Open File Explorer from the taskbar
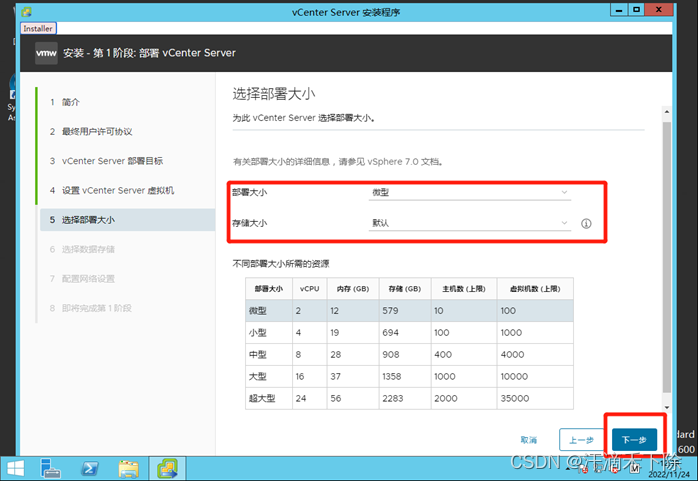 point(128,468)
